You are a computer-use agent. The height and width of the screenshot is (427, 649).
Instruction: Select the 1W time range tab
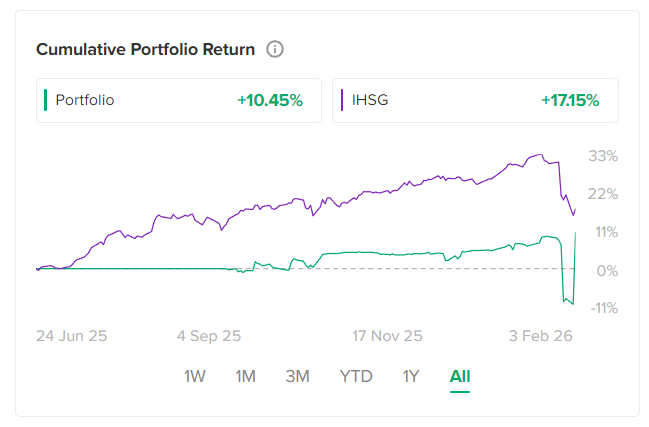195,376
